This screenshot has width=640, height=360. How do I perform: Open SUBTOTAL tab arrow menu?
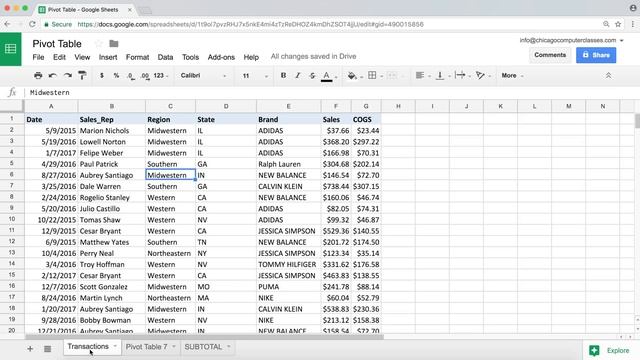(x=229, y=347)
